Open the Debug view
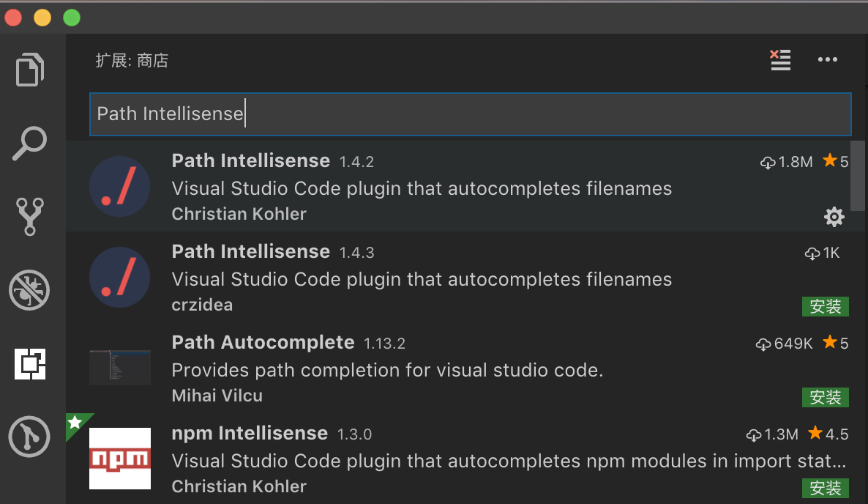868x504 pixels. pos(29,290)
